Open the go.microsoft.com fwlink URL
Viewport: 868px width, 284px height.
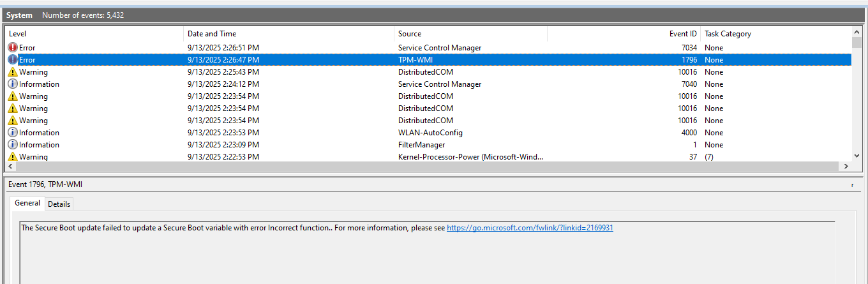coord(530,228)
